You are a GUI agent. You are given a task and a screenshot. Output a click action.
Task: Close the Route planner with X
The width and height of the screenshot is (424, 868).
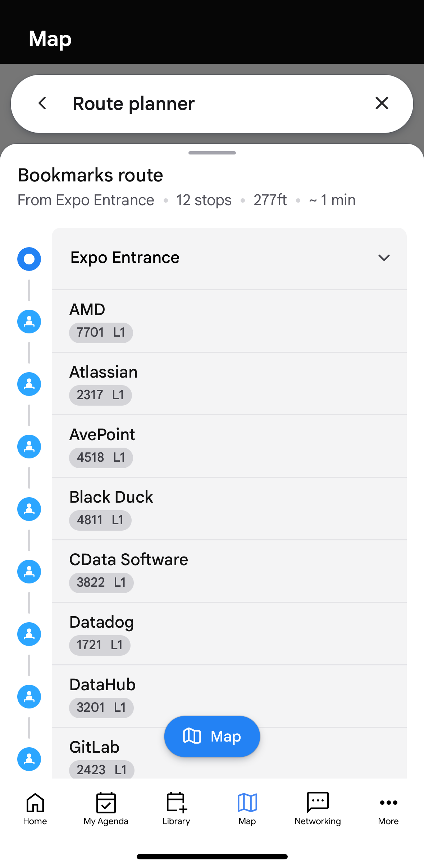382,103
